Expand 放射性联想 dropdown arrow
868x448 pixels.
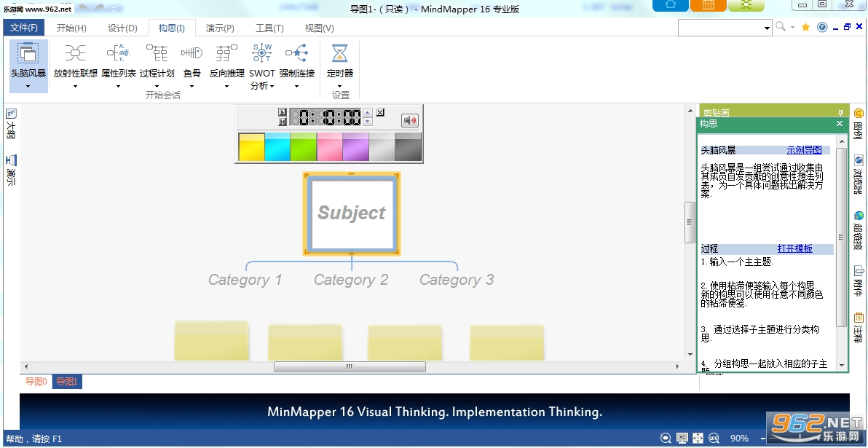[x=75, y=86]
